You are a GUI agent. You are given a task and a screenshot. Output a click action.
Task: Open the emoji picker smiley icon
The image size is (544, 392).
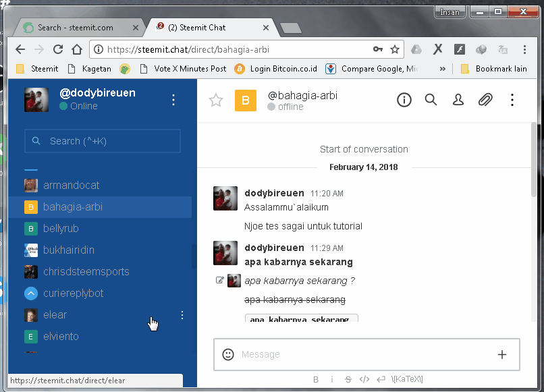[x=228, y=354]
